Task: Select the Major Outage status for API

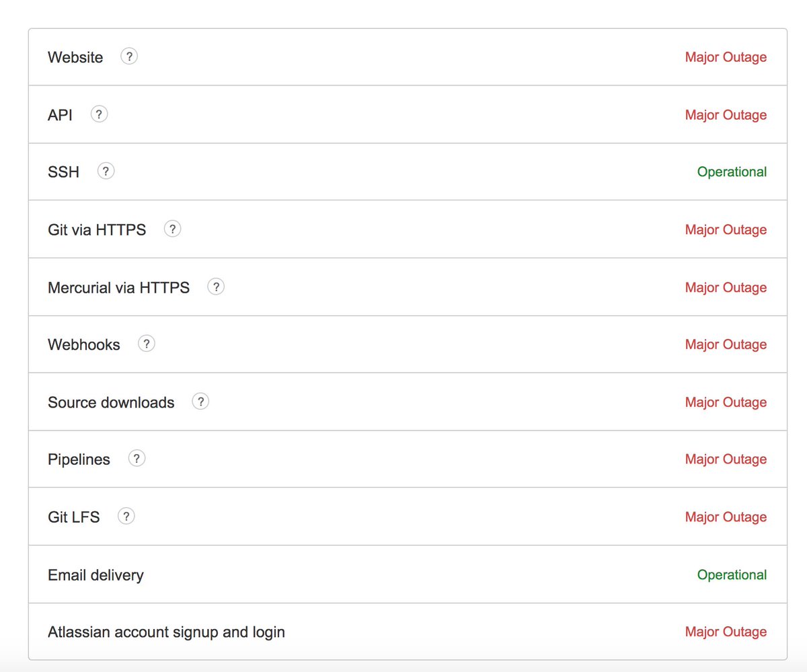Action: 726,115
